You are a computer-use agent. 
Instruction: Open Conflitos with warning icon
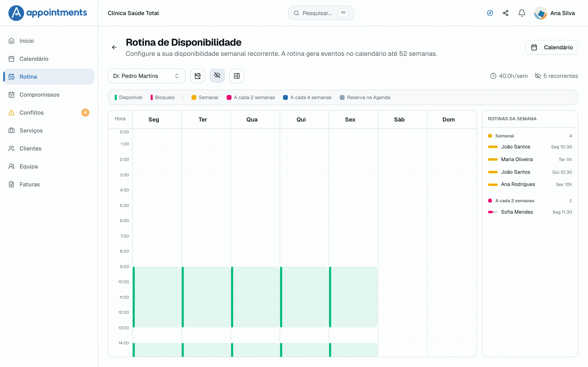(x=49, y=113)
